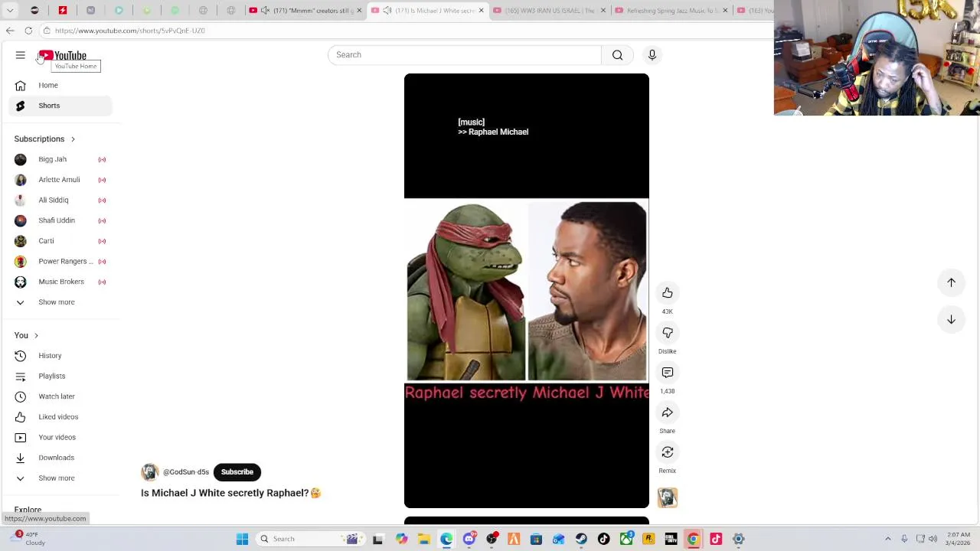Start voice search with the microphone
980x551 pixels.
[x=652, y=55]
